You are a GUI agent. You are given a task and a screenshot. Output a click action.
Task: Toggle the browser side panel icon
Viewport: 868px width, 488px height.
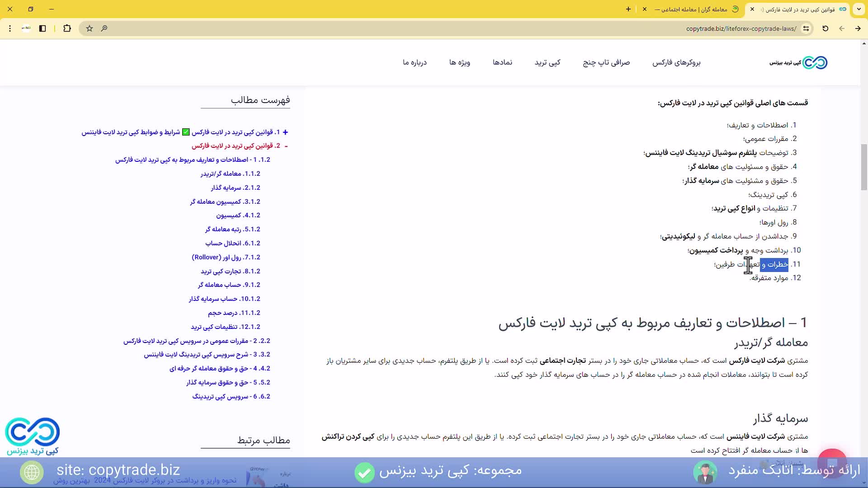point(42,28)
